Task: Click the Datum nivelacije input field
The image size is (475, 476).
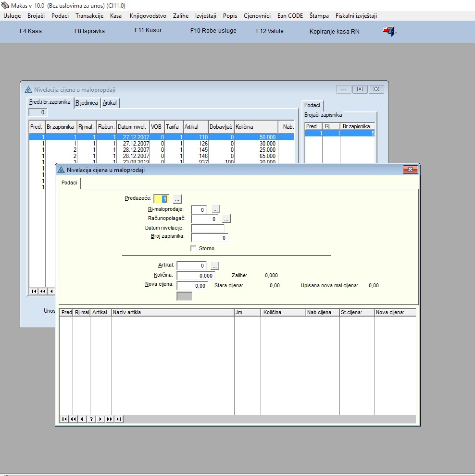Action: [x=207, y=228]
